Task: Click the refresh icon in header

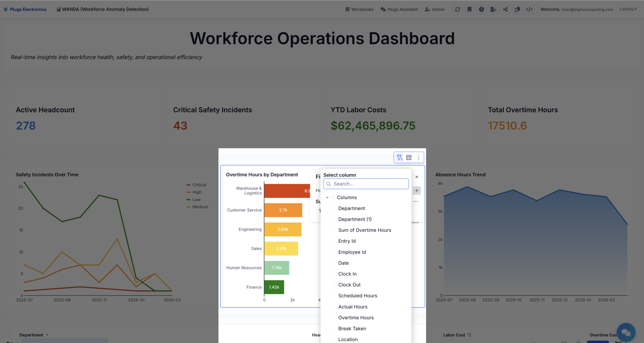Action: 457,9
